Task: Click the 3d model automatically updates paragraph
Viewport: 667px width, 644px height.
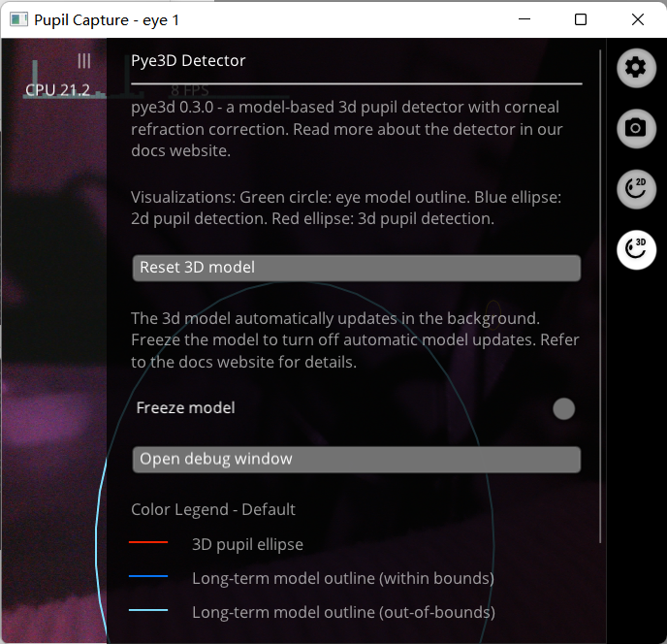Action: tap(355, 340)
